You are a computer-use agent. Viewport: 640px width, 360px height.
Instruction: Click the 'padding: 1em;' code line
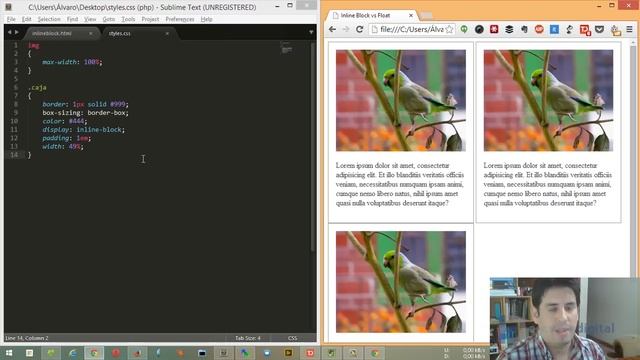pyautogui.click(x=67, y=138)
